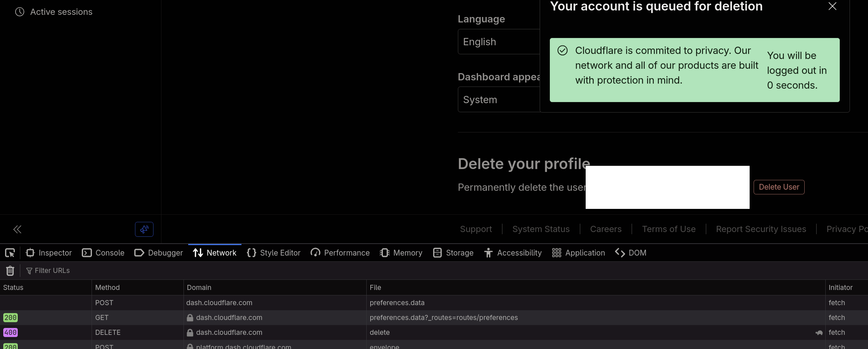This screenshot has height=349, width=868.
Task: Click the green success checkmark icon
Action: pos(562,50)
